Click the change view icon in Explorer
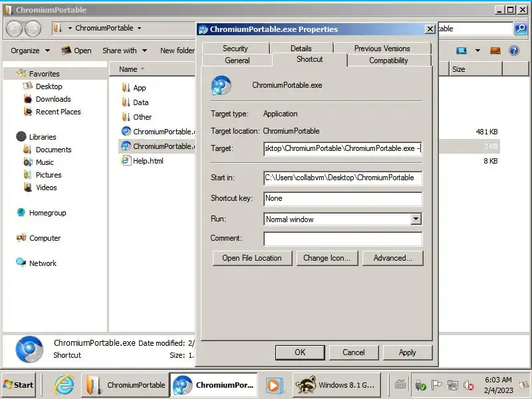 (x=462, y=51)
